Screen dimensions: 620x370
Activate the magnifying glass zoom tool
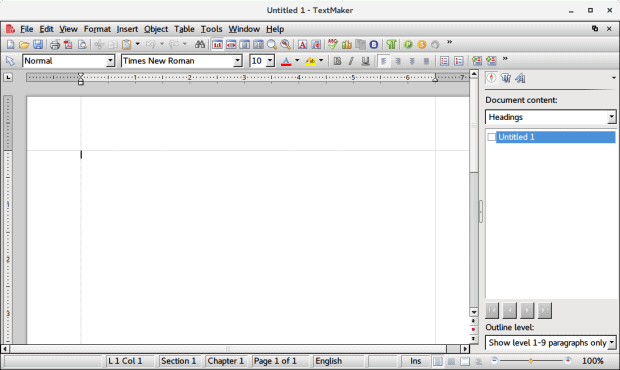(272, 44)
